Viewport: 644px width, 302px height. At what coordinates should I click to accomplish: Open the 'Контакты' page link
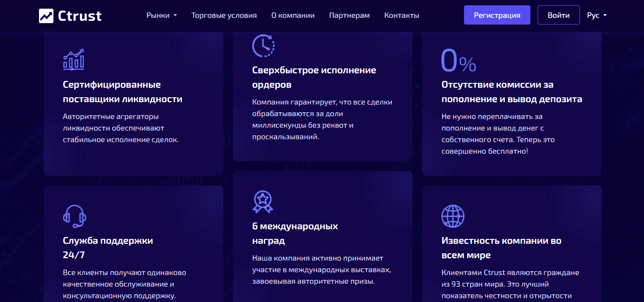(x=401, y=15)
